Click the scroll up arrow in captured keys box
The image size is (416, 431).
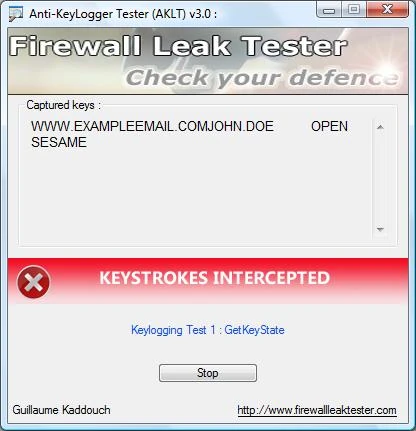click(x=380, y=127)
